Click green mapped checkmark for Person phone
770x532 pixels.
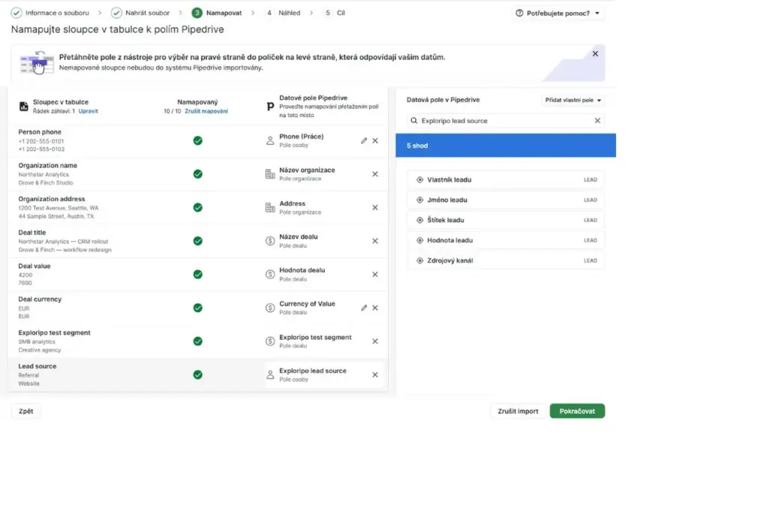tap(198, 141)
